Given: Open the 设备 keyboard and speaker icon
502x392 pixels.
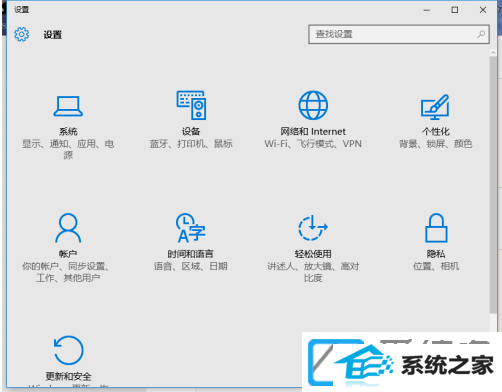Looking at the screenshot, I should [x=191, y=105].
